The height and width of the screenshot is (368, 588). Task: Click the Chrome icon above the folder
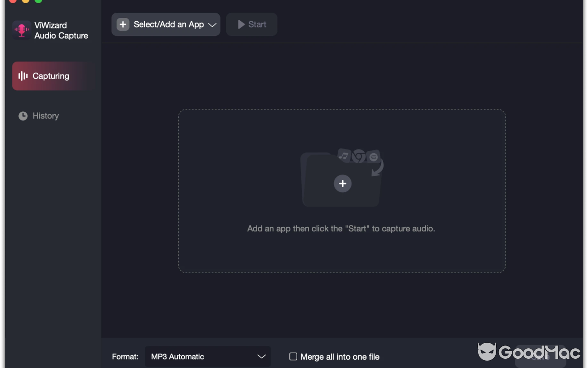358,156
